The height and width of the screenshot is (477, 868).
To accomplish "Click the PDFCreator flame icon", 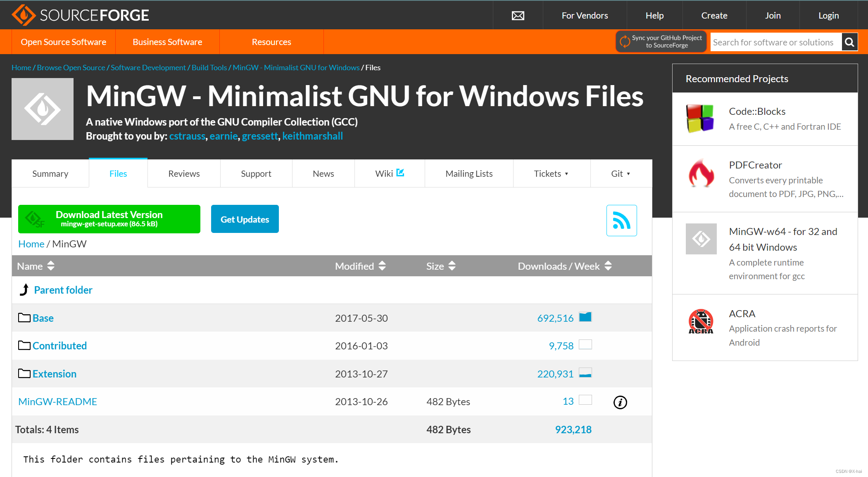I will pyautogui.click(x=701, y=173).
